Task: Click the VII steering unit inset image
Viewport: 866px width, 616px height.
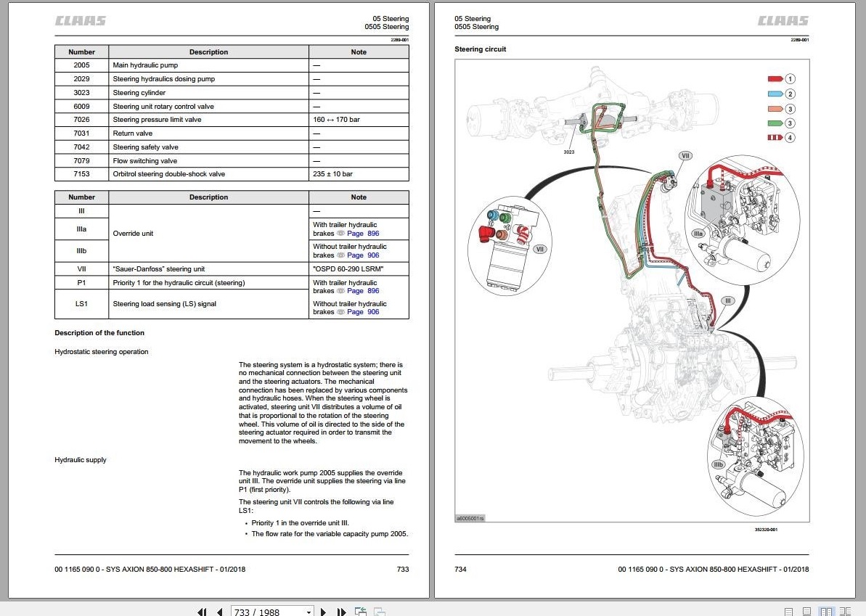Action: click(510, 247)
